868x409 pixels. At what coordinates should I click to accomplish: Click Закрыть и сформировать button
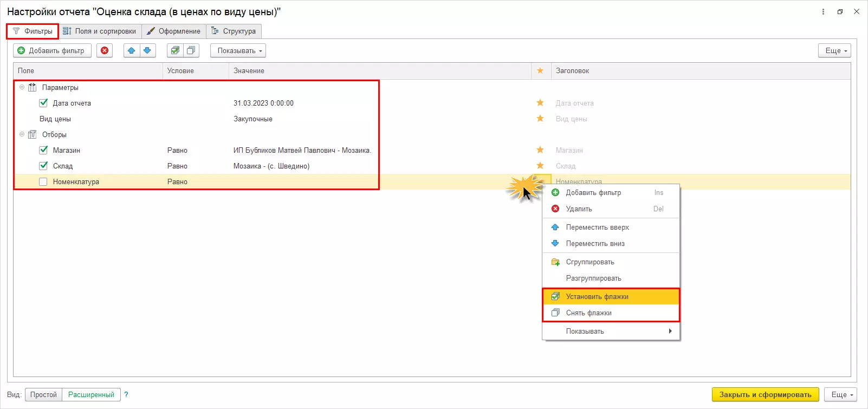point(765,394)
